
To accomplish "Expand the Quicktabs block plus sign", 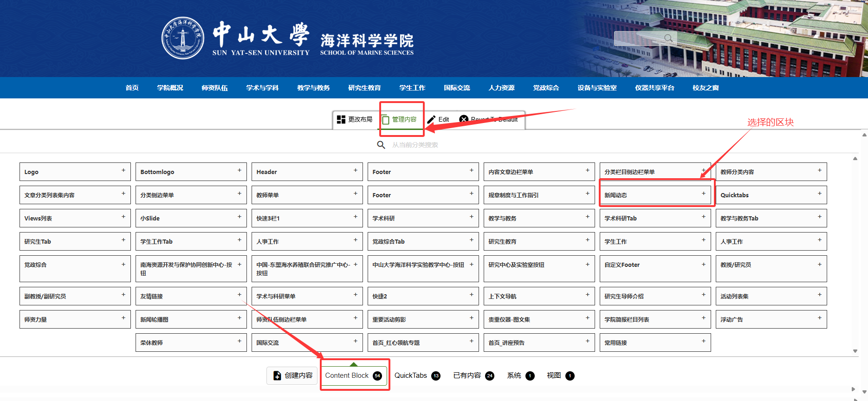I will [x=819, y=194].
